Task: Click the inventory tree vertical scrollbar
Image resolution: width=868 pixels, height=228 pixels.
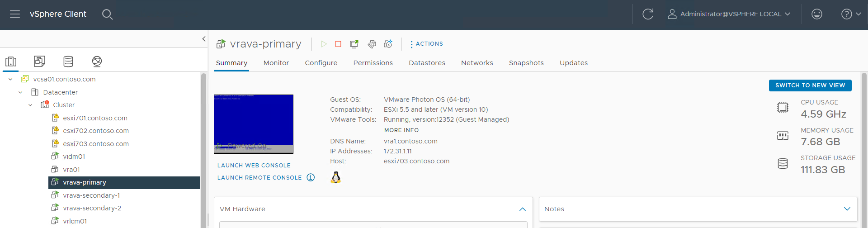Action: pos(203,149)
